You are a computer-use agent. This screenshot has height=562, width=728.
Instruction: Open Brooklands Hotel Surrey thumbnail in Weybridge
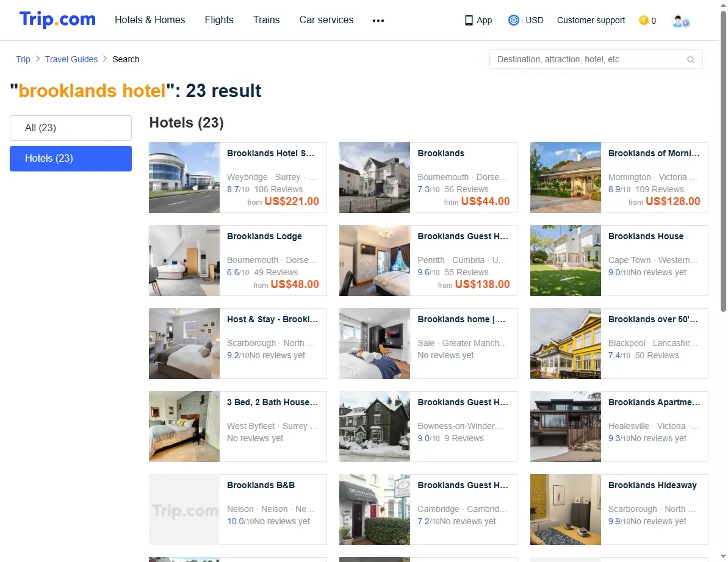[x=184, y=178]
